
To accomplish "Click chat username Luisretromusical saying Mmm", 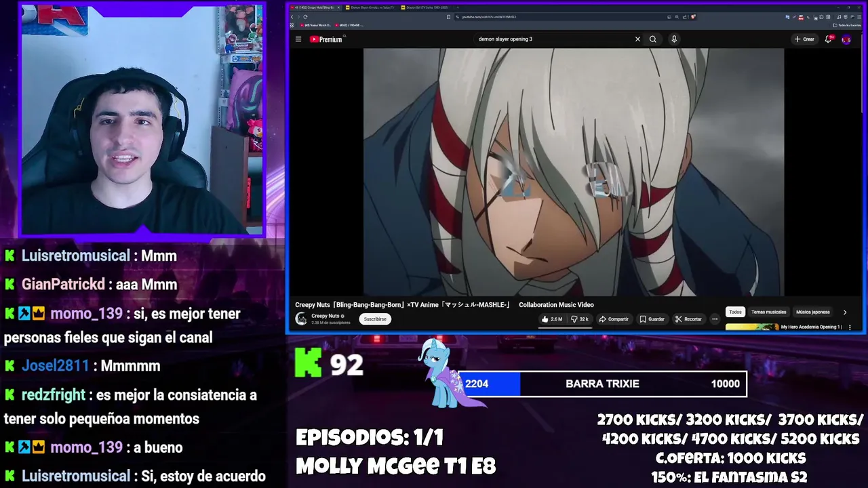I will [x=75, y=256].
